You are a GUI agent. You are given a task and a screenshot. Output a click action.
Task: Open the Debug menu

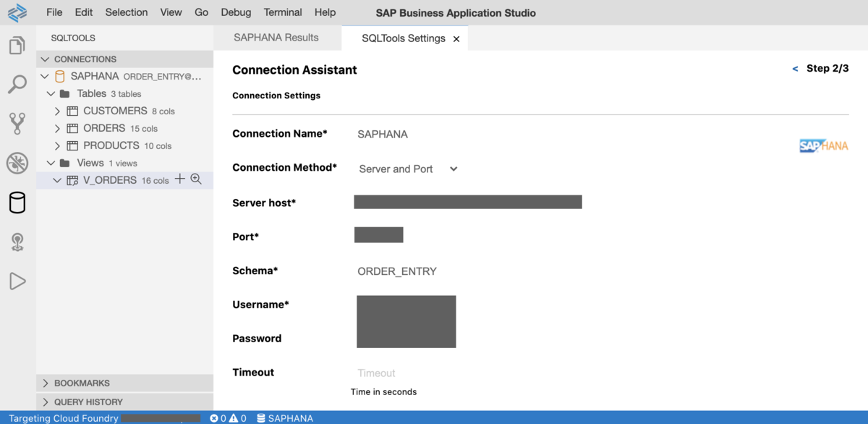click(236, 12)
